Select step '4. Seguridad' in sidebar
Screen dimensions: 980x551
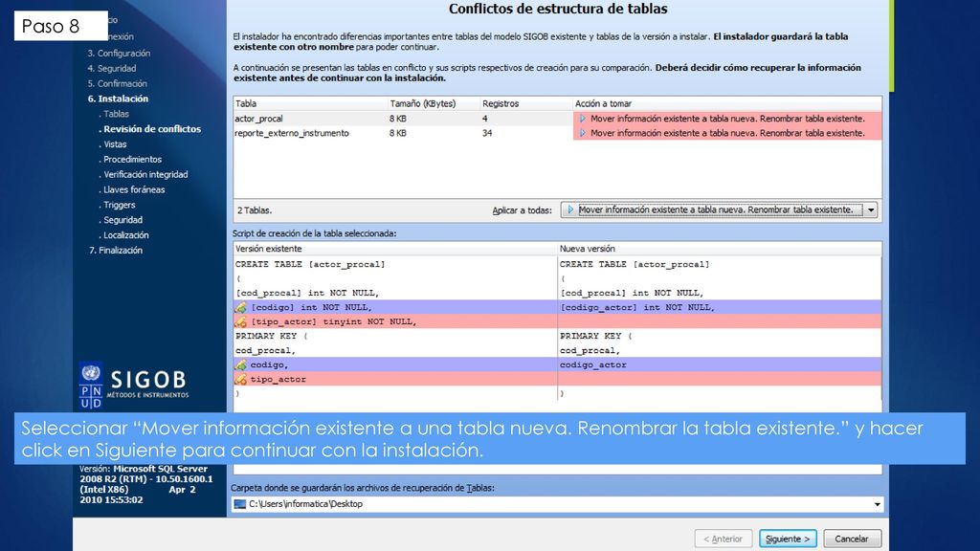click(112, 68)
